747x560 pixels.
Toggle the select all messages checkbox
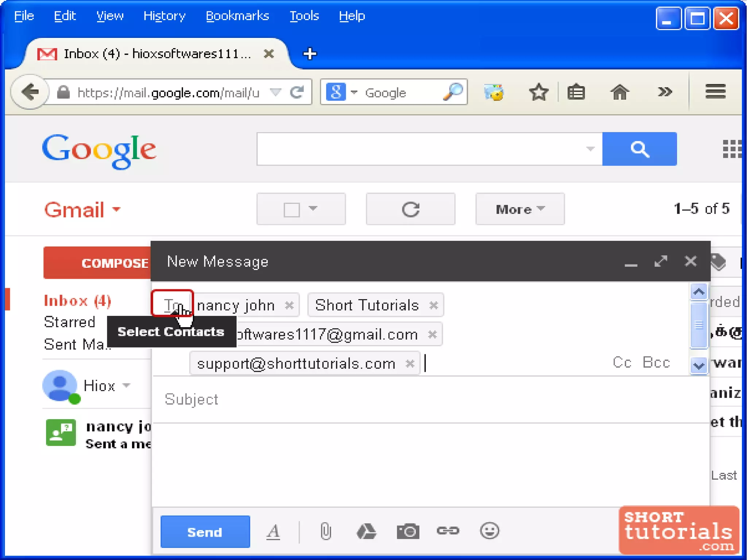[x=291, y=210]
